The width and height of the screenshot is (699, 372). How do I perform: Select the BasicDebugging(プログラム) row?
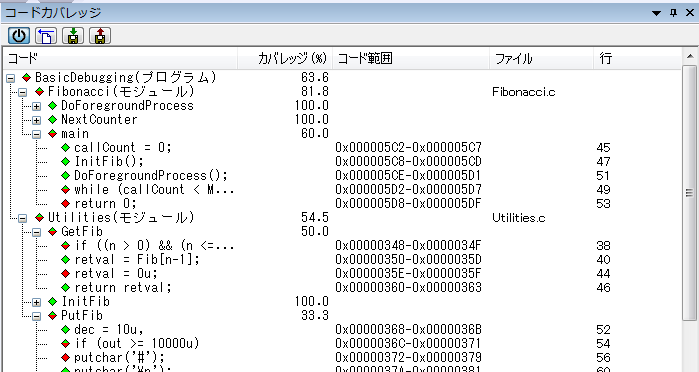(x=342, y=78)
